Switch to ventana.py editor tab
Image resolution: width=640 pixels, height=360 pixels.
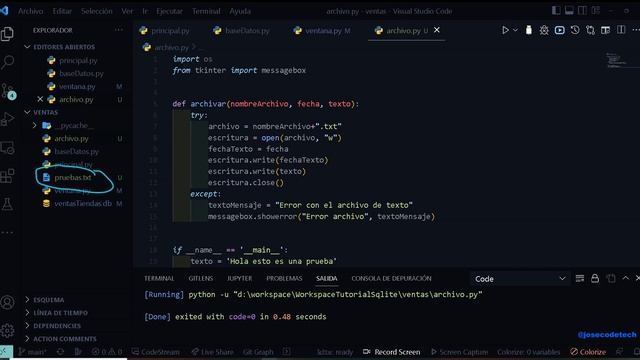pyautogui.click(x=322, y=31)
